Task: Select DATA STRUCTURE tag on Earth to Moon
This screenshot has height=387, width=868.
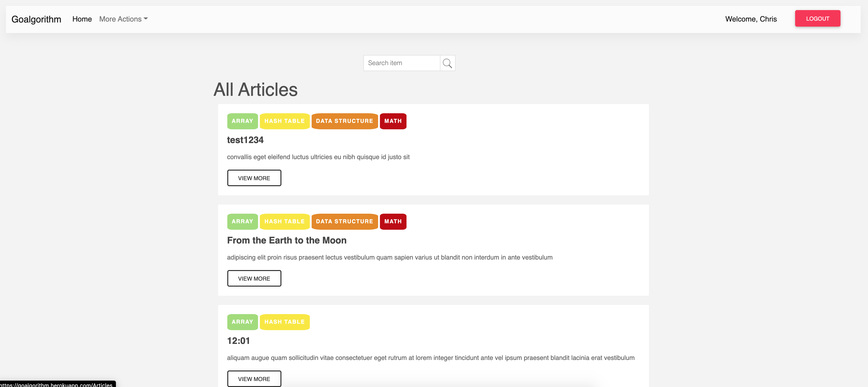Action: pyautogui.click(x=344, y=221)
